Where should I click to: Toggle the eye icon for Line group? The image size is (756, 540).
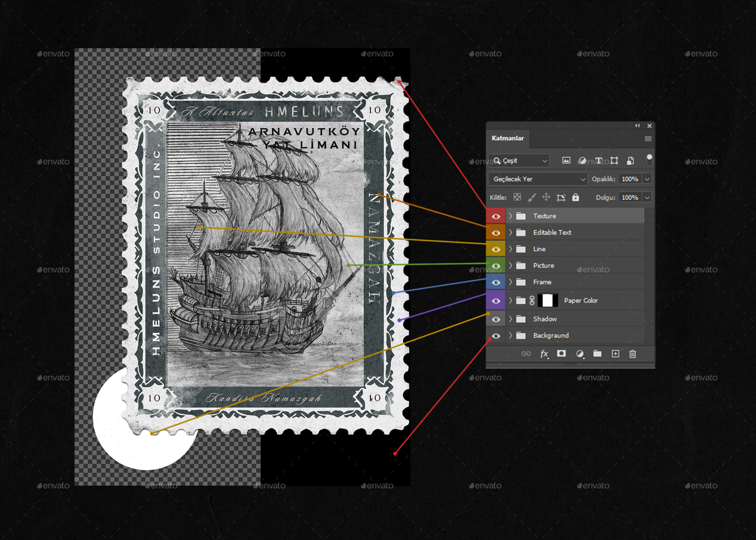[x=496, y=249]
